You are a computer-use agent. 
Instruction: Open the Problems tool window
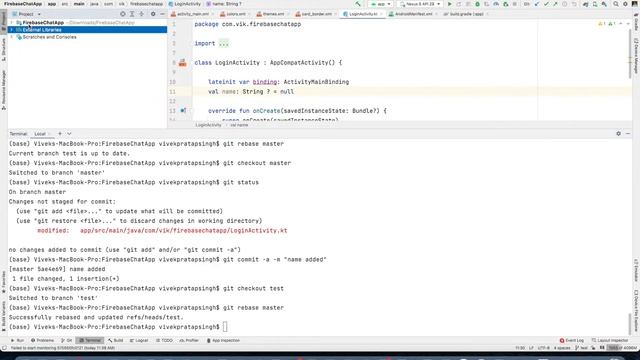(42, 340)
